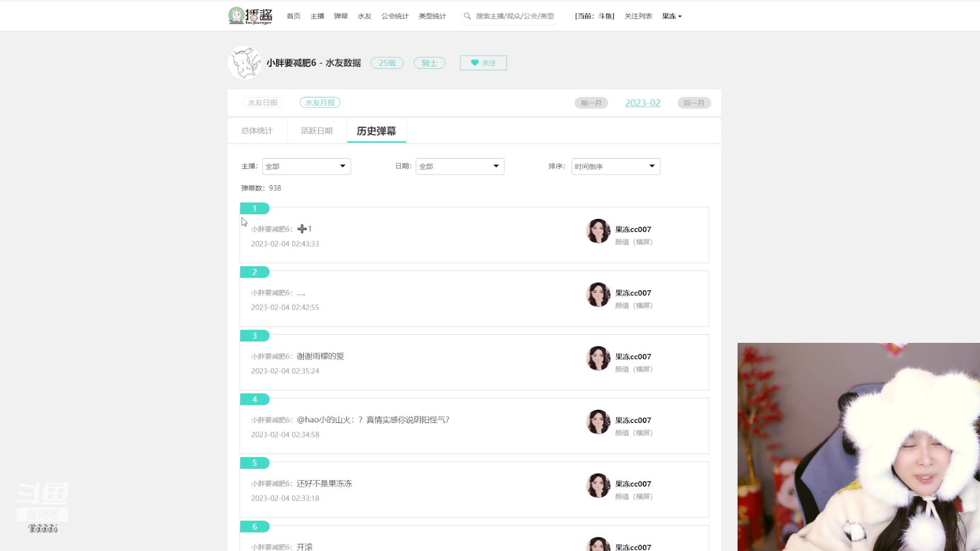980x551 pixels.
Task: Click 颜值（横屏）category in danmaku 4
Action: 634,433
